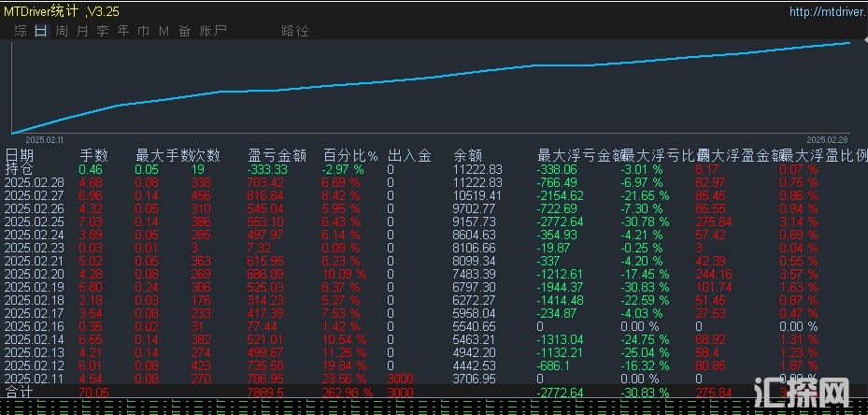Click the 盈亏金额 column header
The width and height of the screenshot is (868, 415).
(x=277, y=156)
